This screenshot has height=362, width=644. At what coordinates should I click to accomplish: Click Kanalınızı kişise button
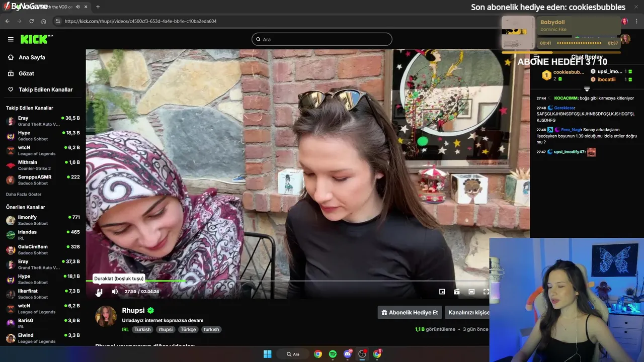click(x=468, y=312)
